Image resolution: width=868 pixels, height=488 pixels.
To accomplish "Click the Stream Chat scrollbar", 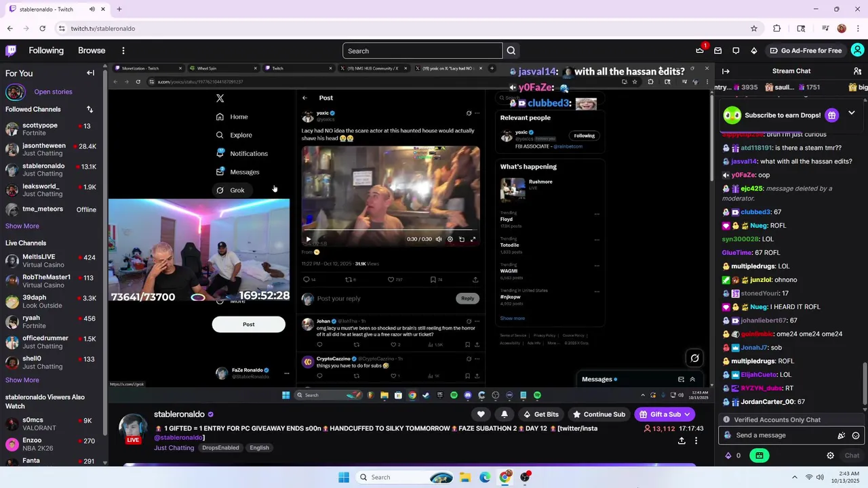I will [x=865, y=386].
